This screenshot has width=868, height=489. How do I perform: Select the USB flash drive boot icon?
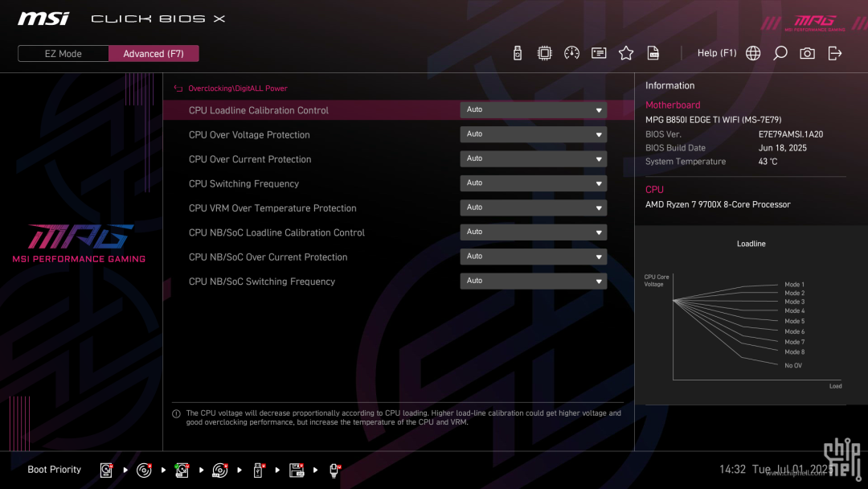[x=258, y=471]
